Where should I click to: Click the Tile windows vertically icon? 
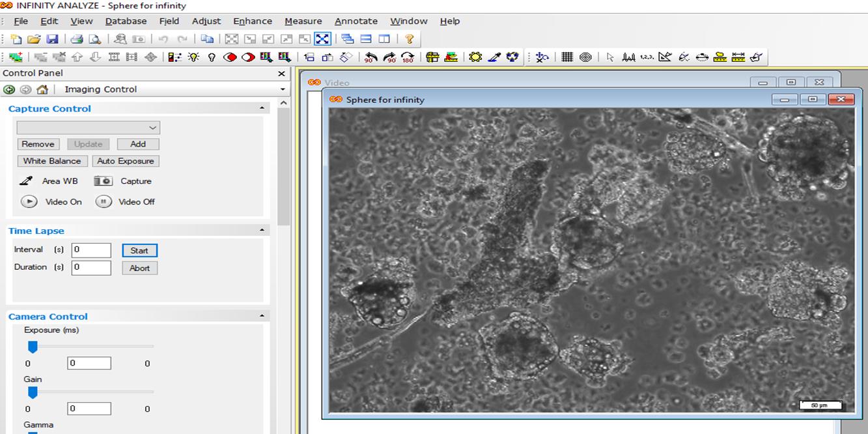(384, 39)
